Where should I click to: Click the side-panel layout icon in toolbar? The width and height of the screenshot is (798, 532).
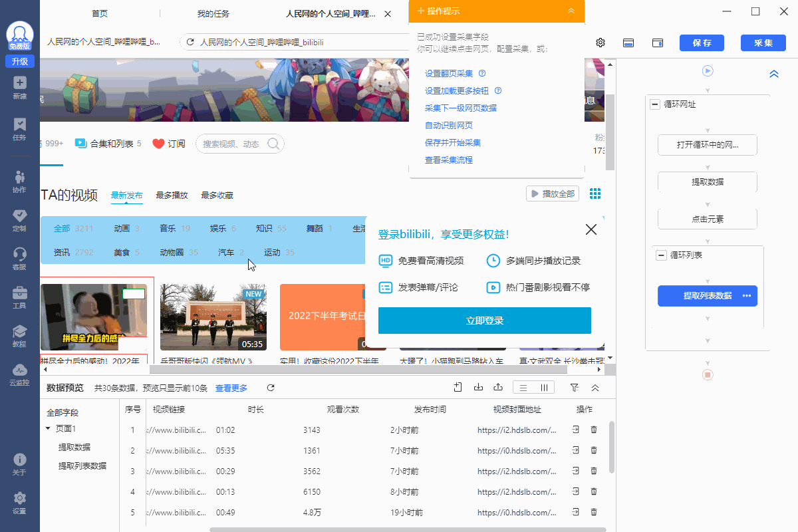(658, 43)
